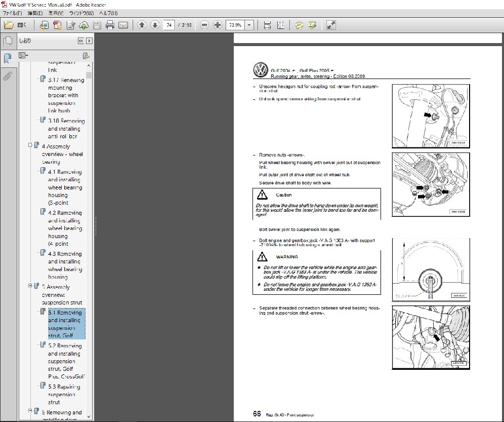This screenshot has height=422, width=504.
Task: Collapse the bookmarks pane with double arrow
Action: (x=80, y=41)
